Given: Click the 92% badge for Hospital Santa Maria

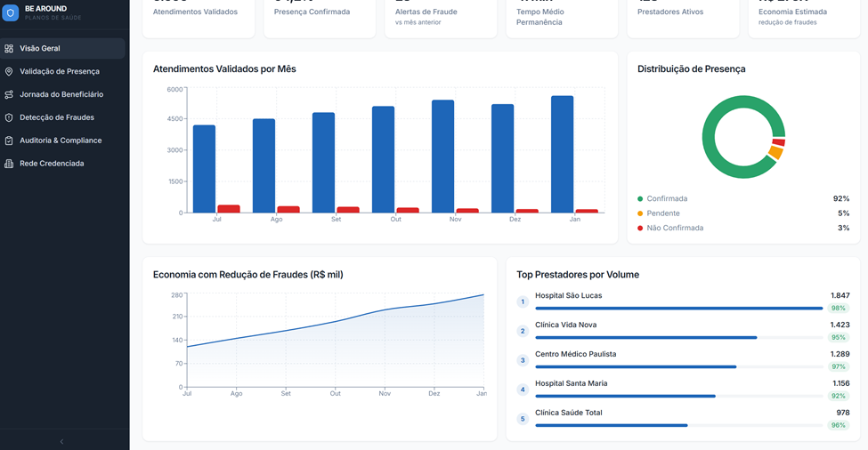Looking at the screenshot, I should [839, 396].
